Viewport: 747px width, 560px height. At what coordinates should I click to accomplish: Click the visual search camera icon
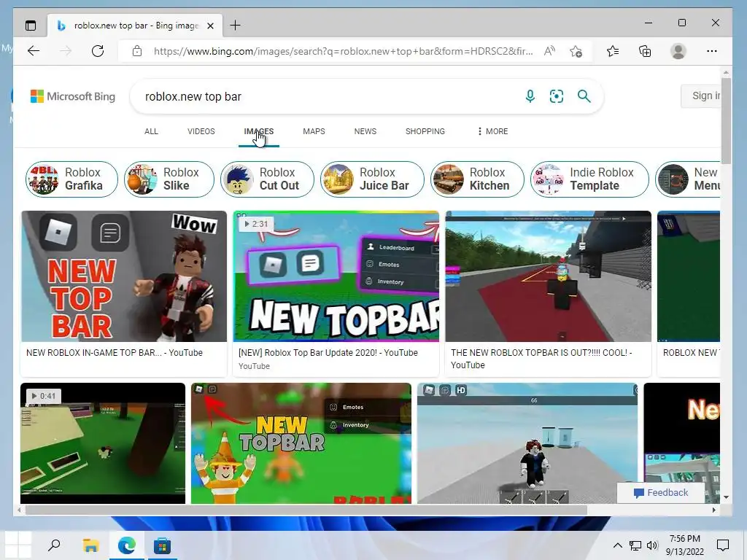(557, 96)
